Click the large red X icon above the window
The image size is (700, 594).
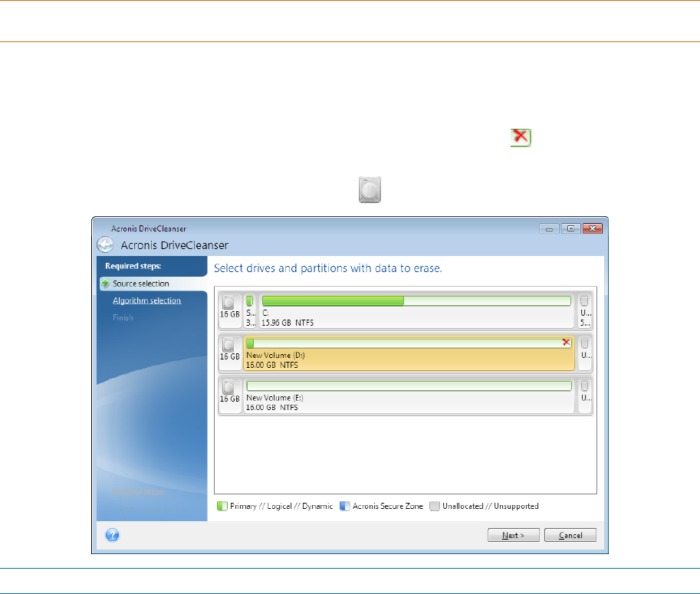[521, 137]
